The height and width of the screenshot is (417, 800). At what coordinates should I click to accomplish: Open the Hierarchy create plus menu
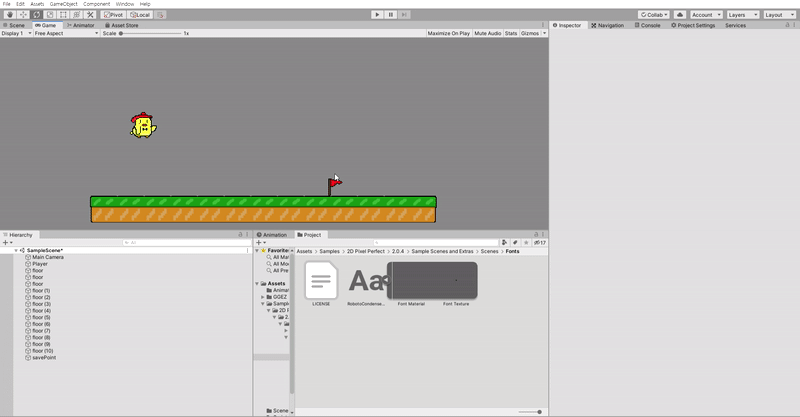pos(7,243)
